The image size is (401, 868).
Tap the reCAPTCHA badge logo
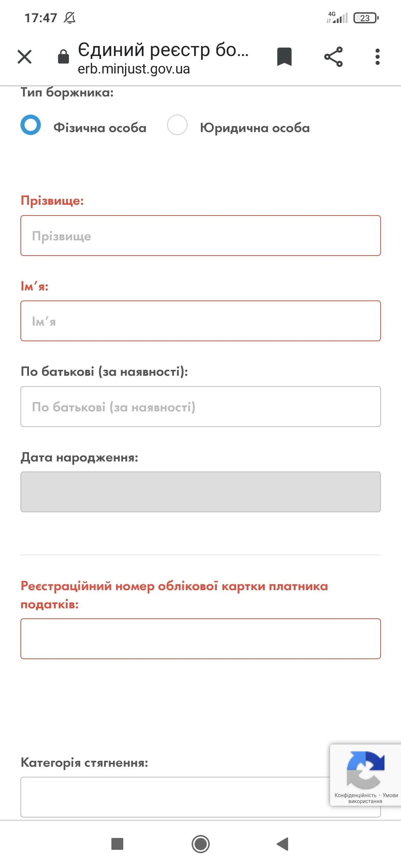click(365, 769)
